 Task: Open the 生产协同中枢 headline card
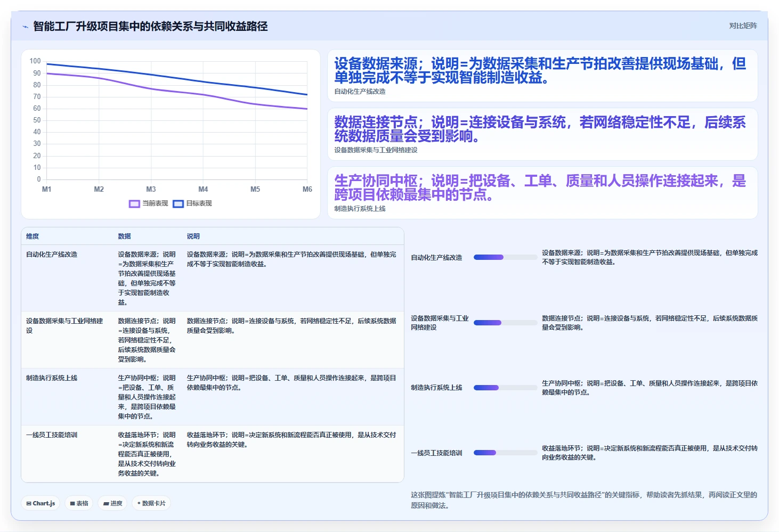(x=542, y=193)
